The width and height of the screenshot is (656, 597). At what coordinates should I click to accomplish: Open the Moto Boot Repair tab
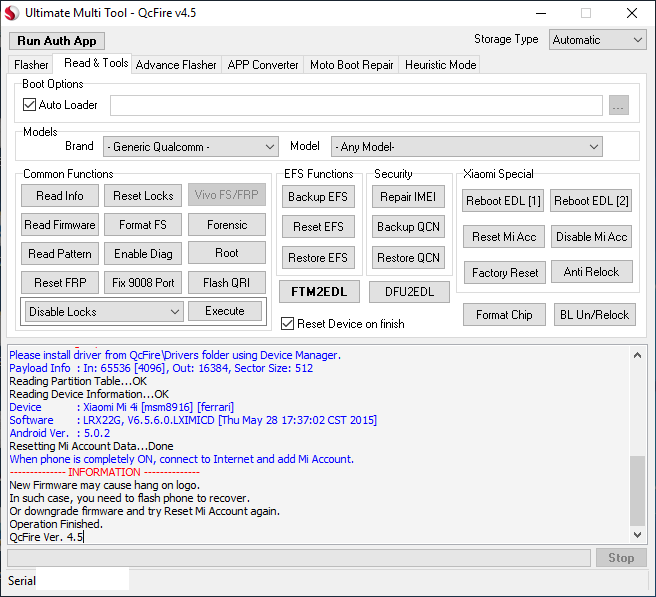pyautogui.click(x=351, y=65)
